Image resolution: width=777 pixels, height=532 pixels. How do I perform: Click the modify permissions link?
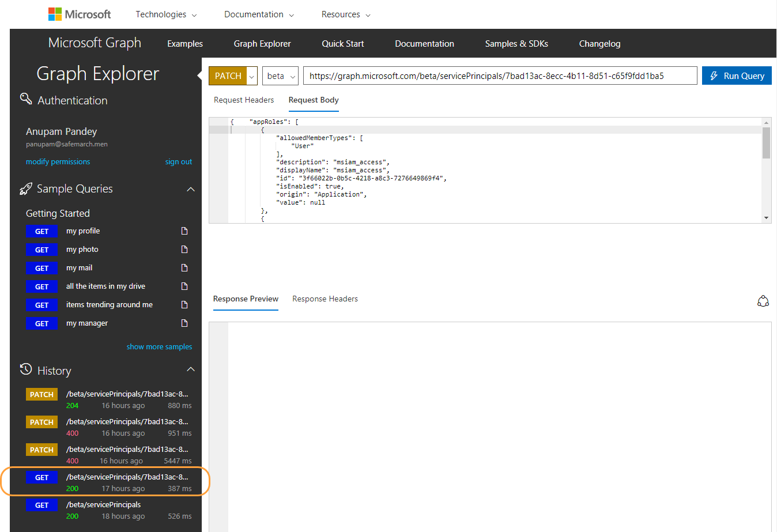[x=58, y=162]
